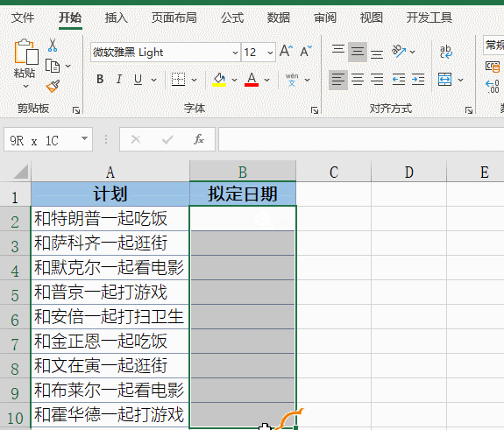504x430 pixels.
Task: Apply yellow fill color bucket
Action: (x=219, y=80)
